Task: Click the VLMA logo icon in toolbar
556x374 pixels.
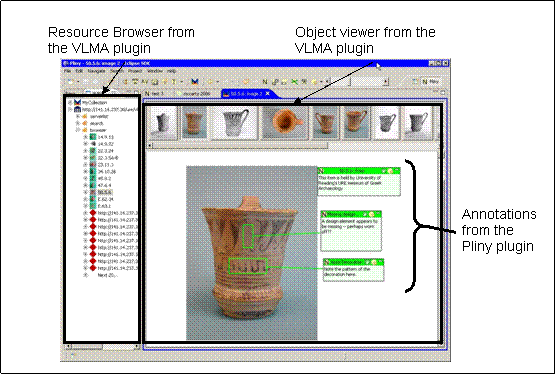Action: click(x=194, y=82)
